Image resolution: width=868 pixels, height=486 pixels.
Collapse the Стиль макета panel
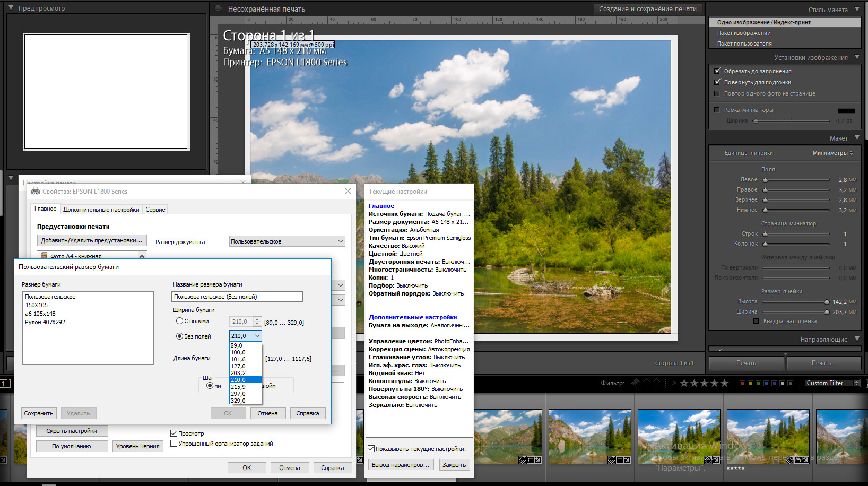point(857,10)
